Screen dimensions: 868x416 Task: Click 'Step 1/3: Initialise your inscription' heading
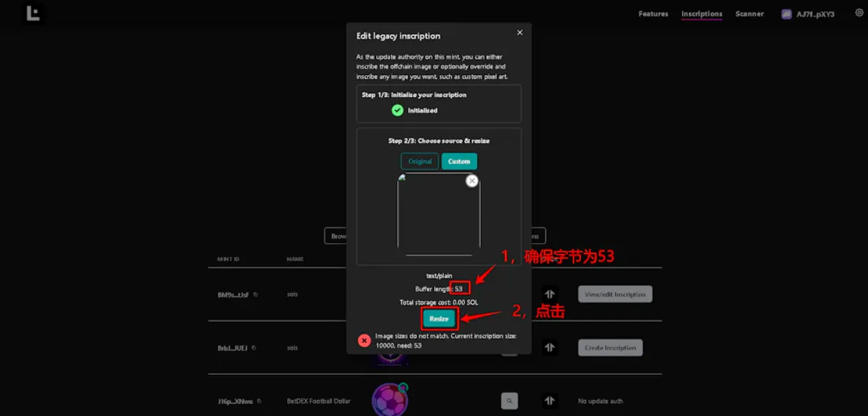coord(414,95)
